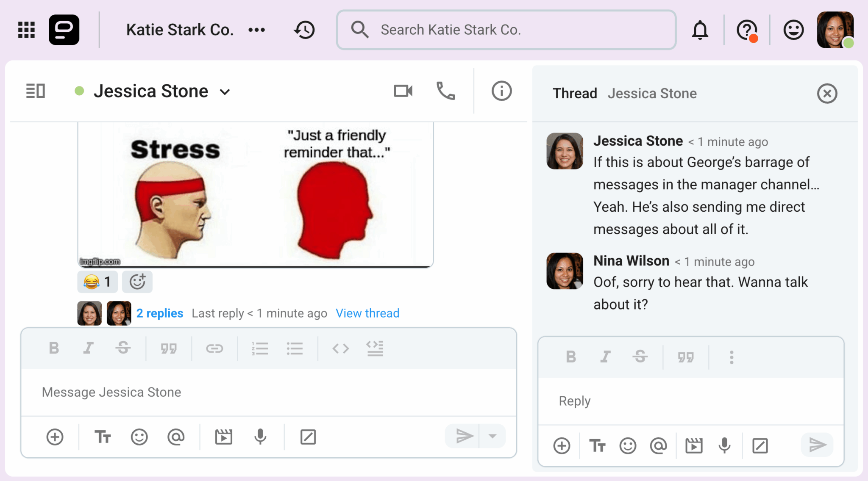Toggle the sidebar panel icon
The height and width of the screenshot is (481, 868).
click(x=36, y=91)
